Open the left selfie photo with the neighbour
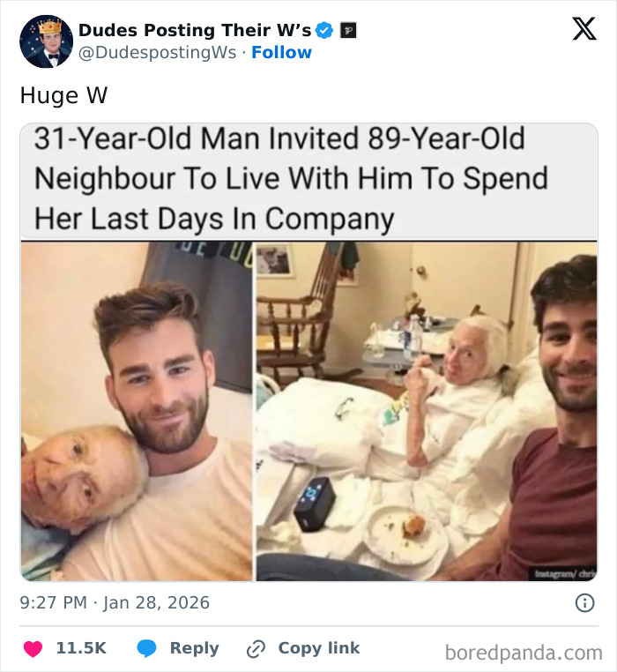 coord(137,410)
